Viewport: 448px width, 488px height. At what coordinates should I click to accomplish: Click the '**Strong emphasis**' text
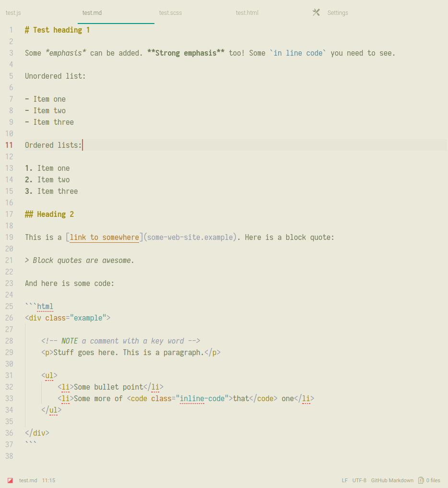(x=186, y=53)
